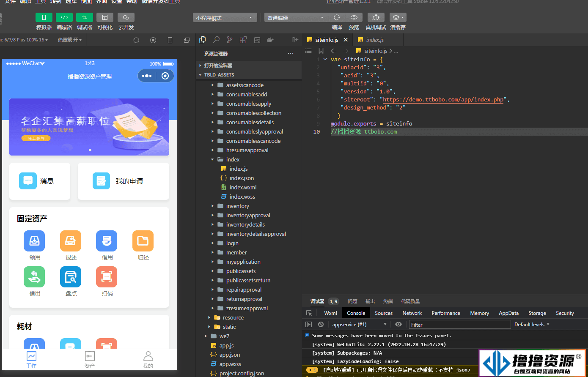This screenshot has width=588, height=377.
Task: Toggle the 可视化 visual editor button
Action: click(105, 17)
